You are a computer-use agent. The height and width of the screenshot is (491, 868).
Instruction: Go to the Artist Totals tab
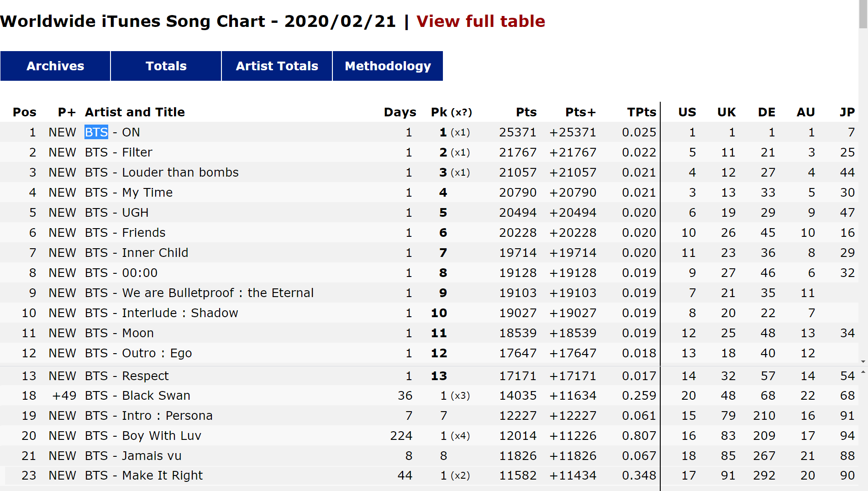tap(277, 66)
